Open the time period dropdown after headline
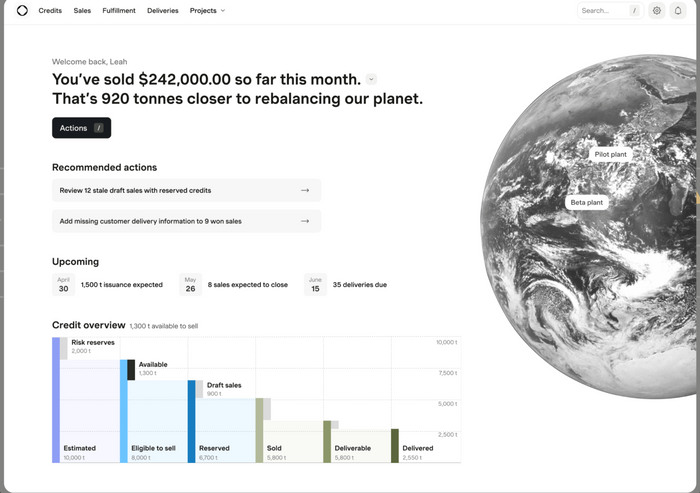The height and width of the screenshot is (493, 700). pyautogui.click(x=371, y=79)
